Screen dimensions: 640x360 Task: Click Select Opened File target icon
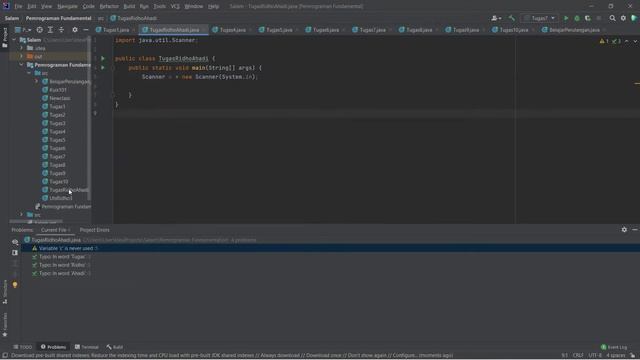click(x=40, y=30)
